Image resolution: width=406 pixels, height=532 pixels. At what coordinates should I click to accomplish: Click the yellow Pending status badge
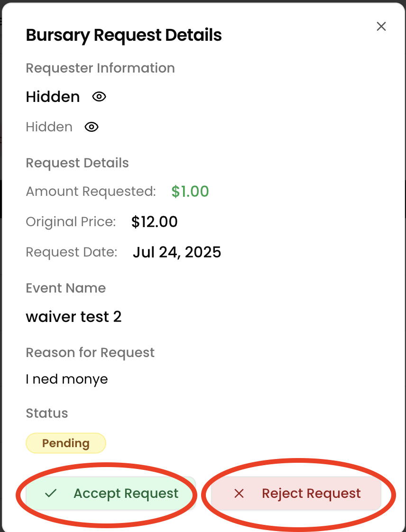coord(66,443)
